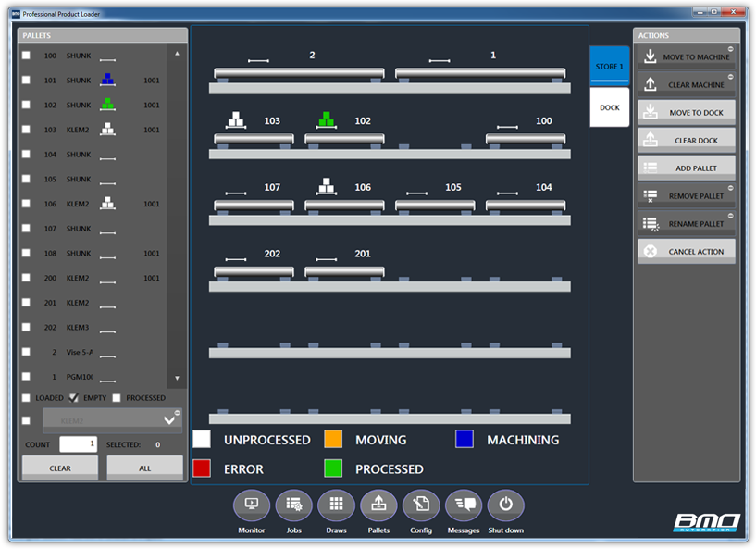Image resolution: width=756 pixels, height=549 pixels.
Task: Switch to the STORE 1 tab
Action: point(610,67)
